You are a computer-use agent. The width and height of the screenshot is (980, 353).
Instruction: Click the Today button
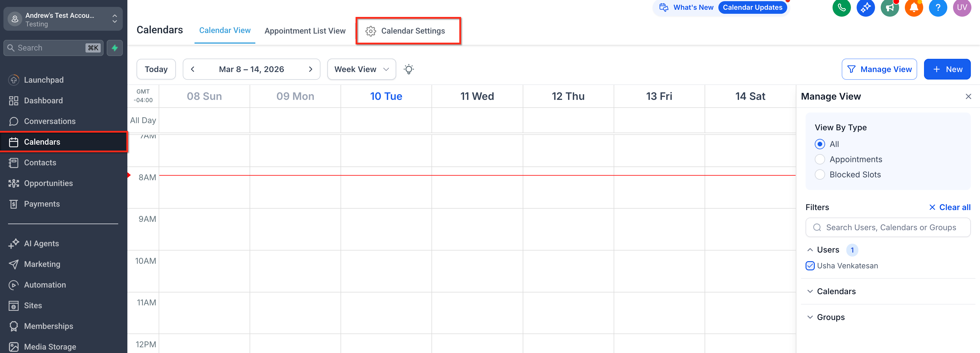click(156, 69)
